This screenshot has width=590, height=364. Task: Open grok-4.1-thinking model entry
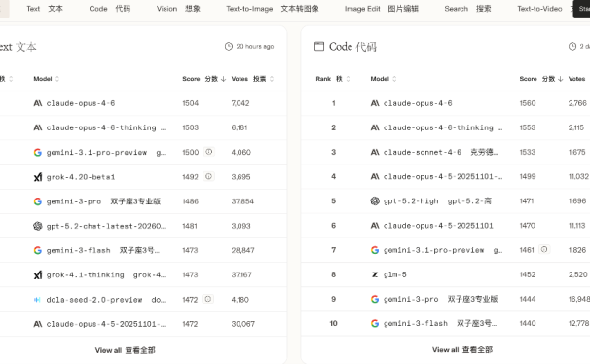[x=85, y=274]
